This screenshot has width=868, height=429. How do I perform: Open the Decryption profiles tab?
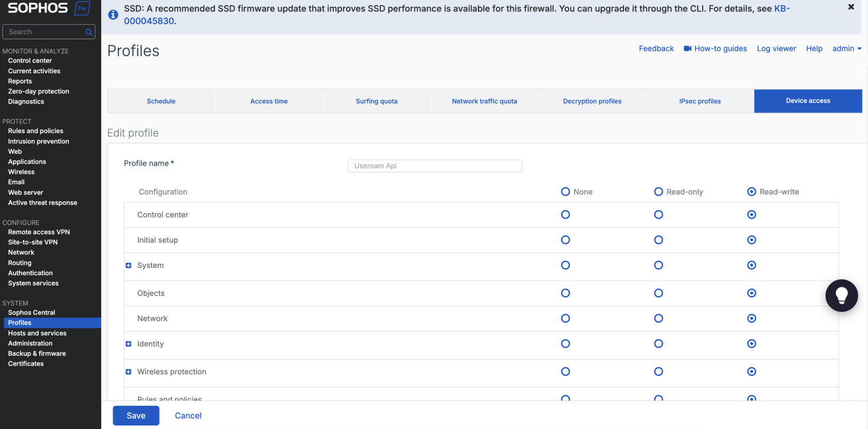pos(592,101)
